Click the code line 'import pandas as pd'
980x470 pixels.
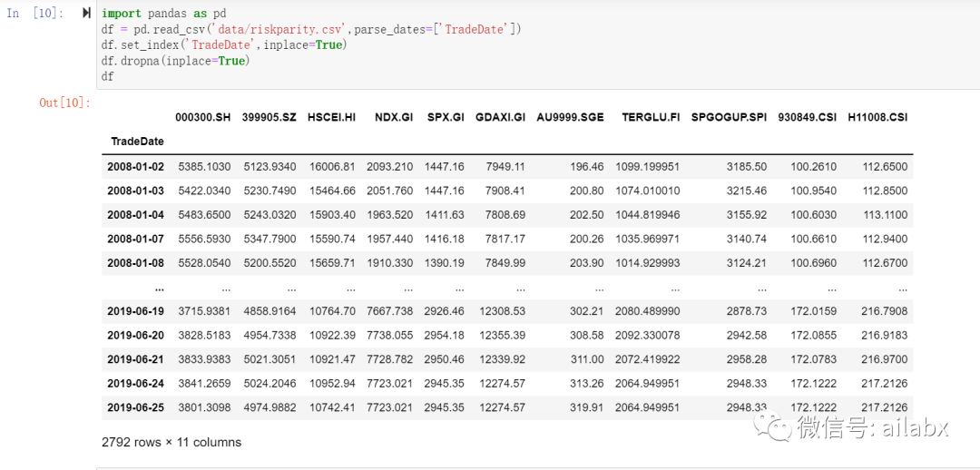coord(163,13)
